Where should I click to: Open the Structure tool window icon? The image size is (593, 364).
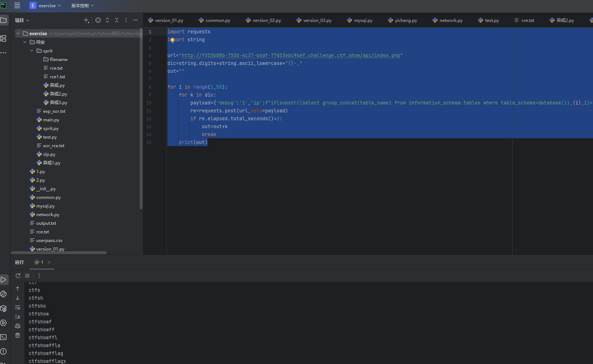coord(3,38)
